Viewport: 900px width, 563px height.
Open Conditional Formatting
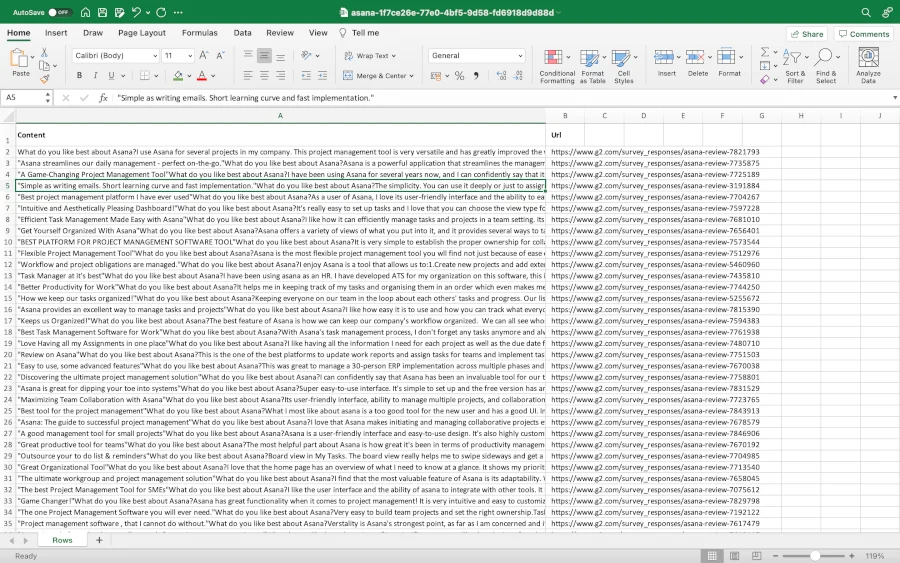557,67
